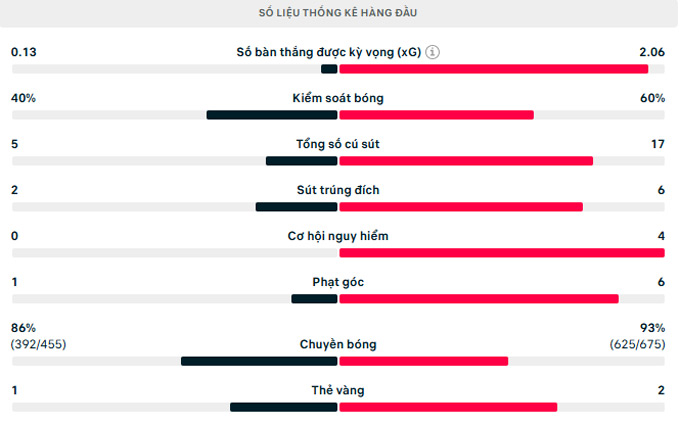
Task: Click the "Số bàn thắng được kỳ vọng (xG)" label
Action: 329,52
